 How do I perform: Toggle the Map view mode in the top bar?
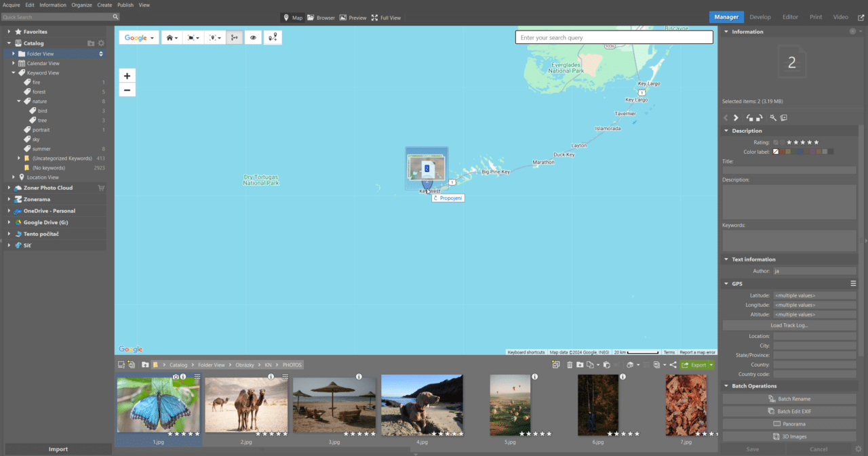pyautogui.click(x=292, y=18)
